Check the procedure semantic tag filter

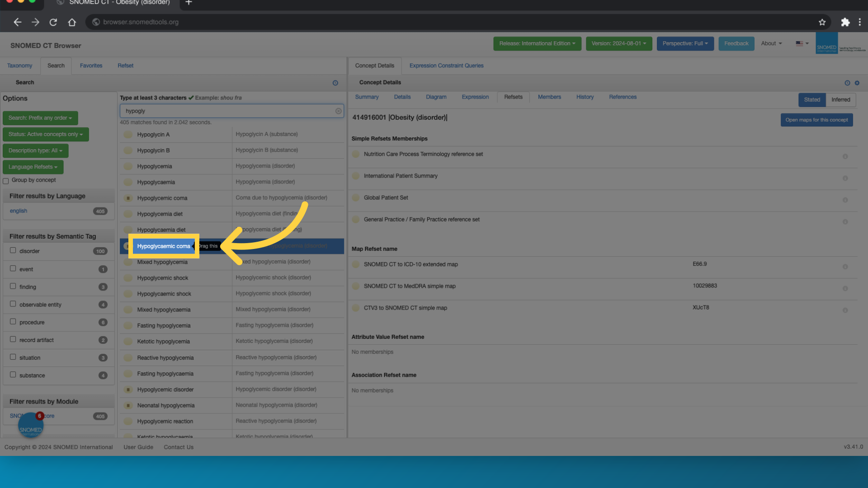[13, 322]
